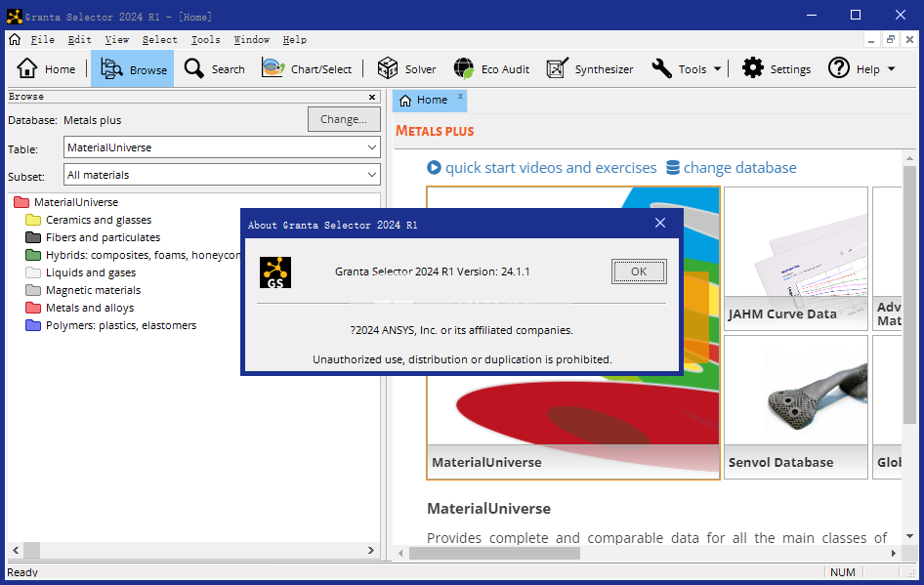Click the NUM status bar indicator
Viewport: 924px width, 585px height.
pyautogui.click(x=843, y=572)
